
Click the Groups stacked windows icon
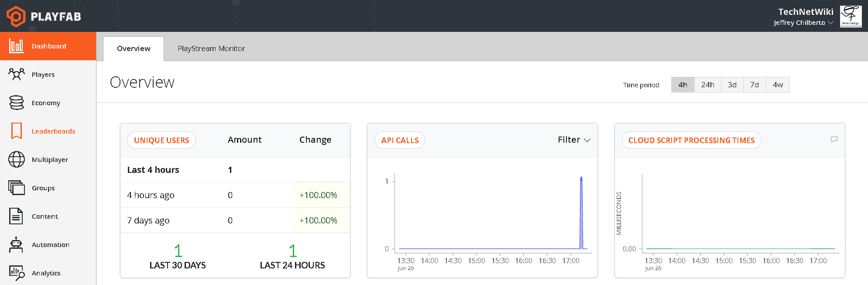tap(17, 188)
